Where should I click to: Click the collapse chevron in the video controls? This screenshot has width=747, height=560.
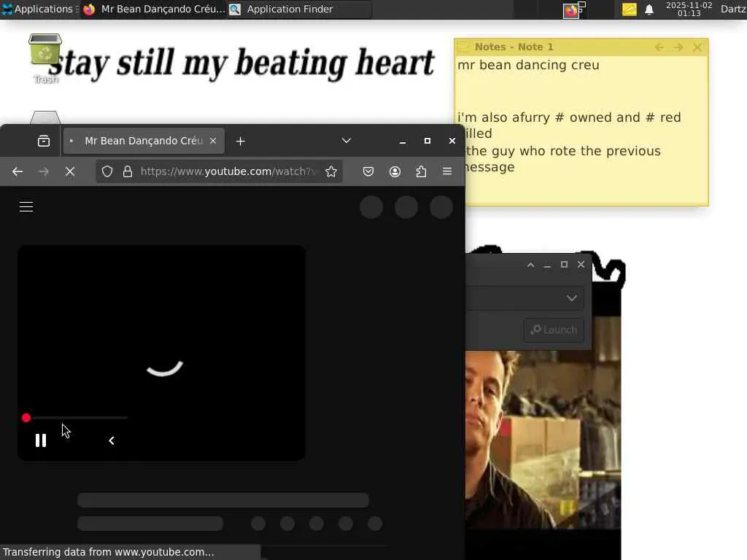click(112, 440)
